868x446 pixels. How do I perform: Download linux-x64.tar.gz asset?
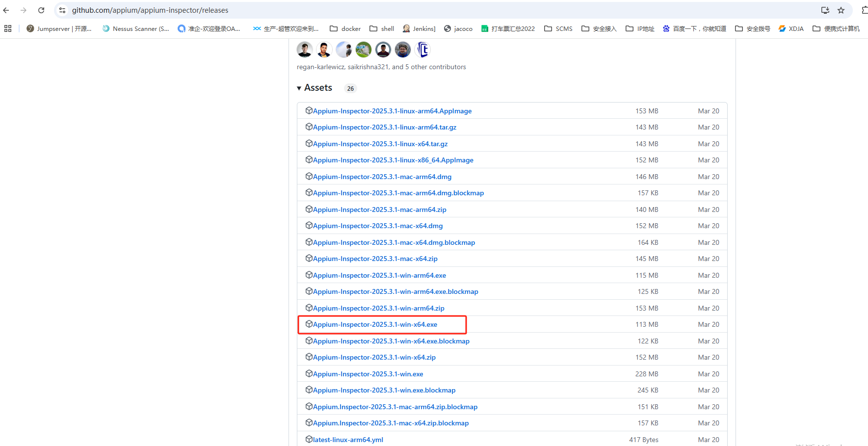tap(380, 144)
